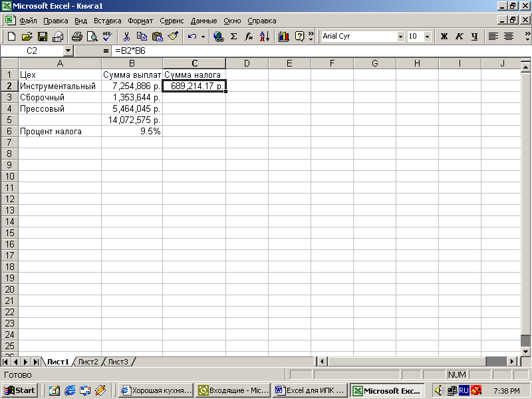This screenshot has width=532, height=399.
Task: Open the Вид menu
Action: point(80,21)
